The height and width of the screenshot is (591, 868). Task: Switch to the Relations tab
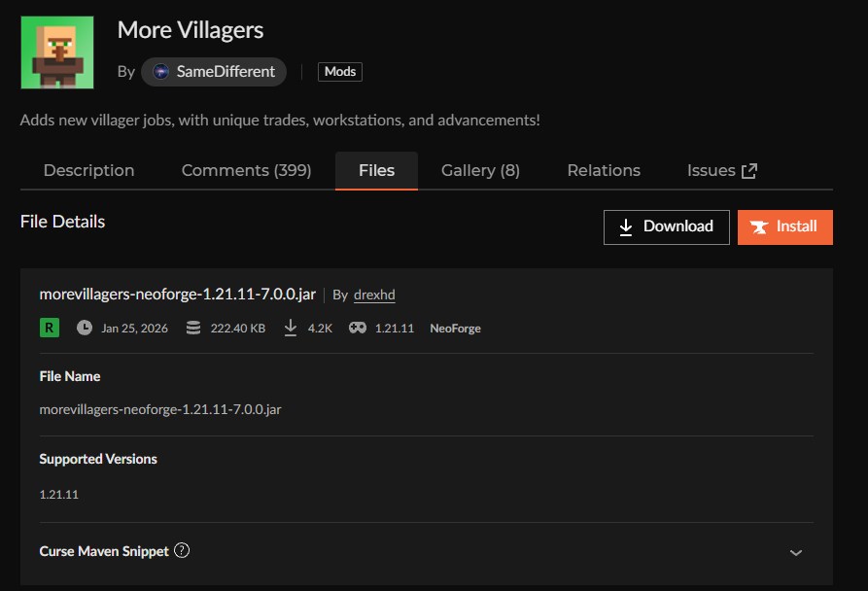click(604, 170)
